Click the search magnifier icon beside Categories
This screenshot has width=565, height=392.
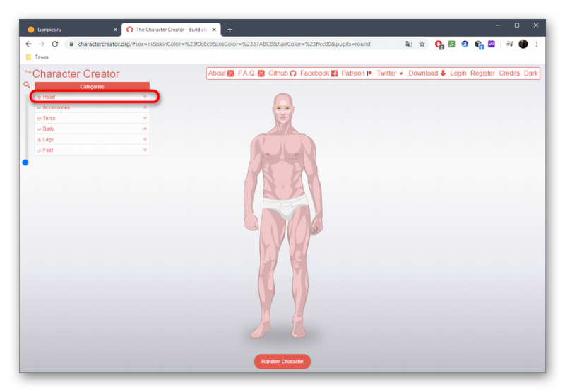pos(27,85)
